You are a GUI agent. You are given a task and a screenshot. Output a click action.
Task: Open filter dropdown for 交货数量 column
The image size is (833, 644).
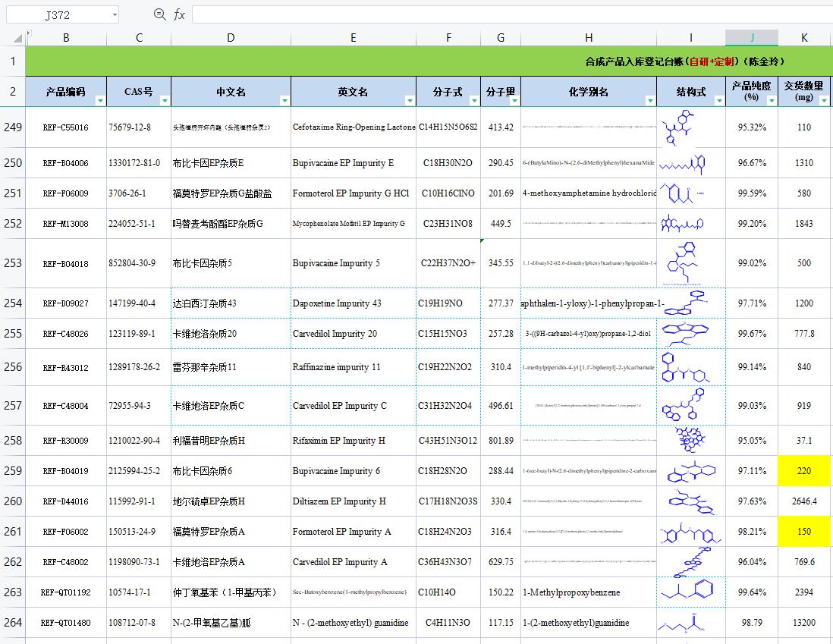tap(824, 100)
